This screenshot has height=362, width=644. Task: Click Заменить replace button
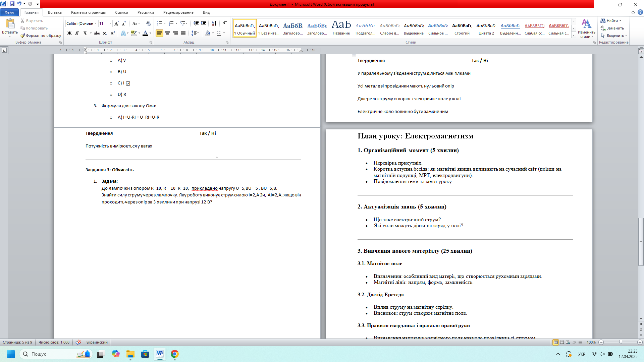coord(612,28)
